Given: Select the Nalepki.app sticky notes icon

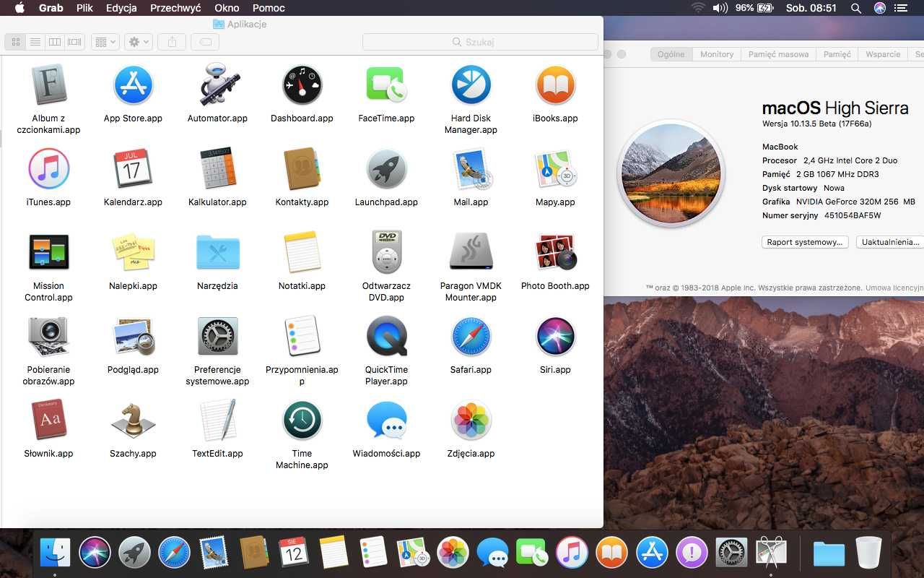Looking at the screenshot, I should (133, 252).
